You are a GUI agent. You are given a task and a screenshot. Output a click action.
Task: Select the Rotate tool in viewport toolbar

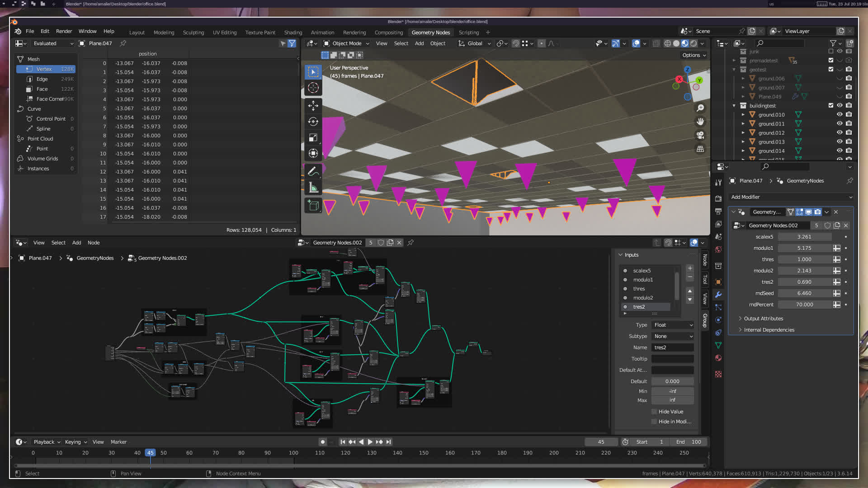click(313, 122)
